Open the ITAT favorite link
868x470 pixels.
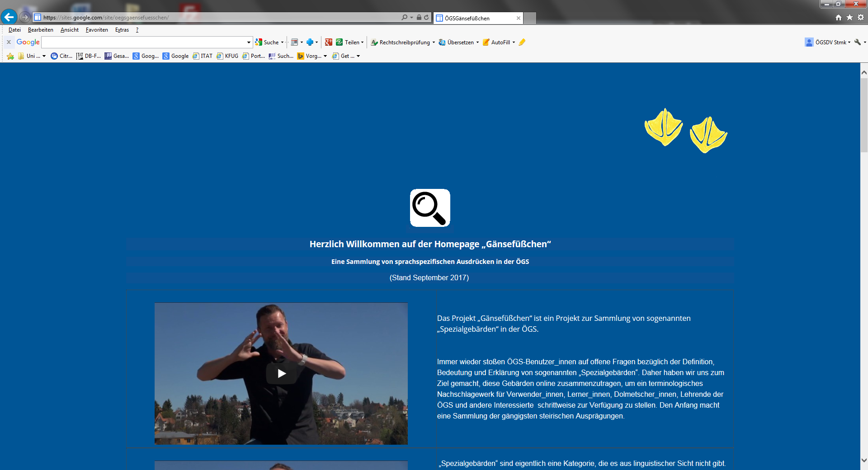(202, 56)
